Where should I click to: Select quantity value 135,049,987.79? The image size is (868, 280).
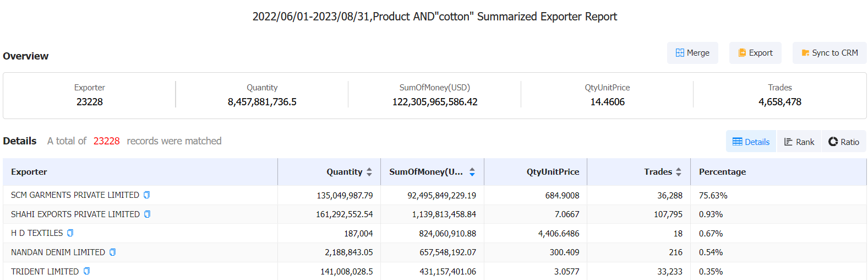coord(345,196)
